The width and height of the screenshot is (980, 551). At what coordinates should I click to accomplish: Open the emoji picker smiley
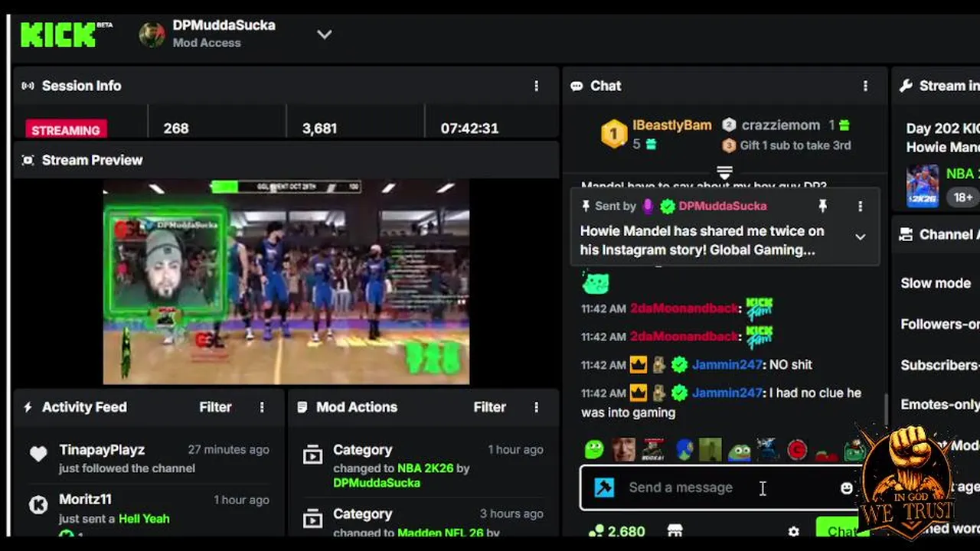[846, 487]
